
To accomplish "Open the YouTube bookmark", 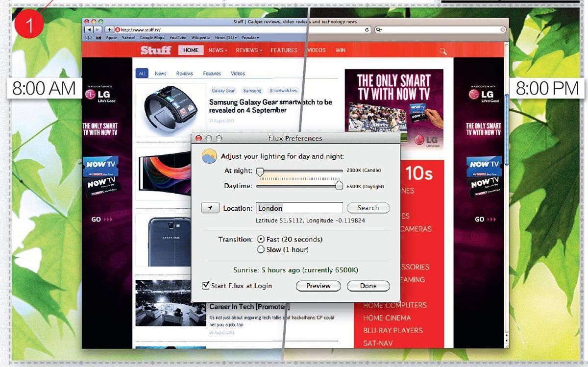I will click(x=178, y=38).
